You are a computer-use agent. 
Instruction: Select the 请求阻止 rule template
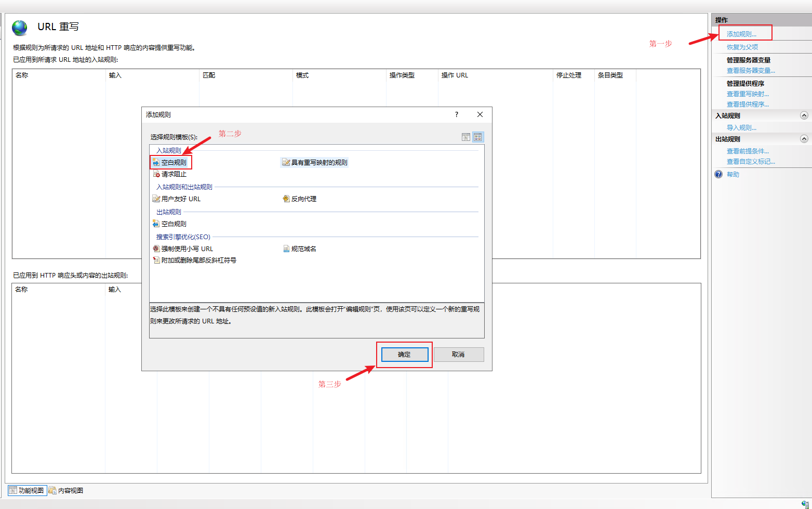point(174,174)
